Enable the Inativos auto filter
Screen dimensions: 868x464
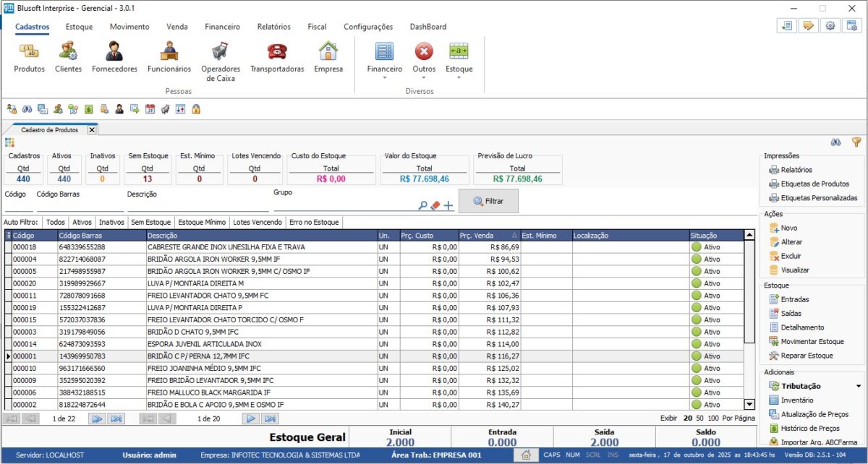click(x=111, y=223)
